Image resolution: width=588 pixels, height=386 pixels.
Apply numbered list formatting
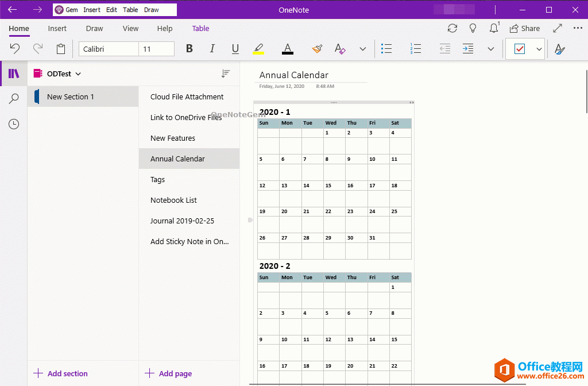[x=415, y=49]
